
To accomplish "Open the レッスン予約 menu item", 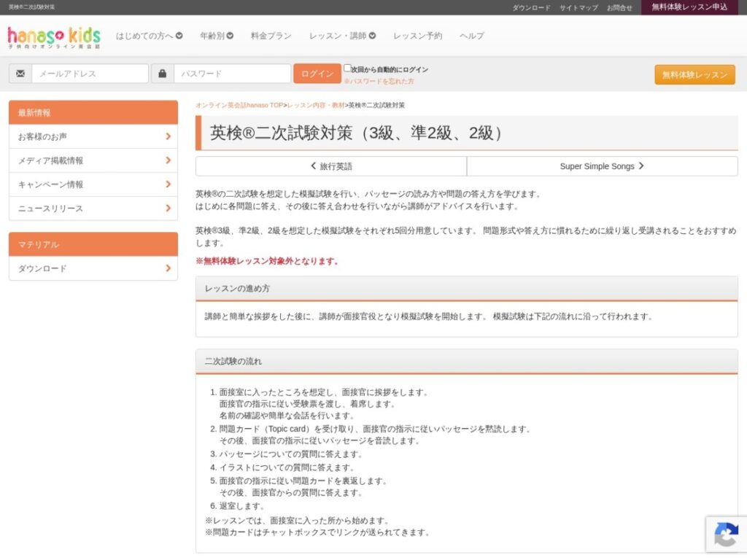I will coord(417,36).
